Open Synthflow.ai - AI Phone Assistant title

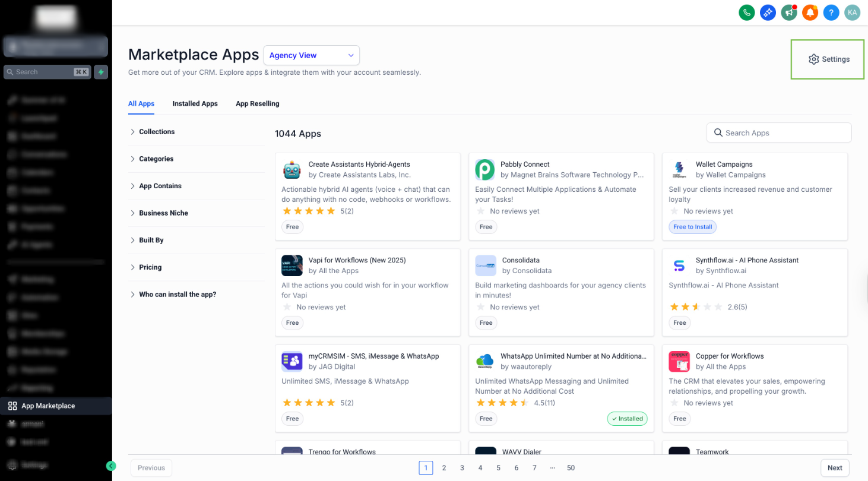[747, 260]
